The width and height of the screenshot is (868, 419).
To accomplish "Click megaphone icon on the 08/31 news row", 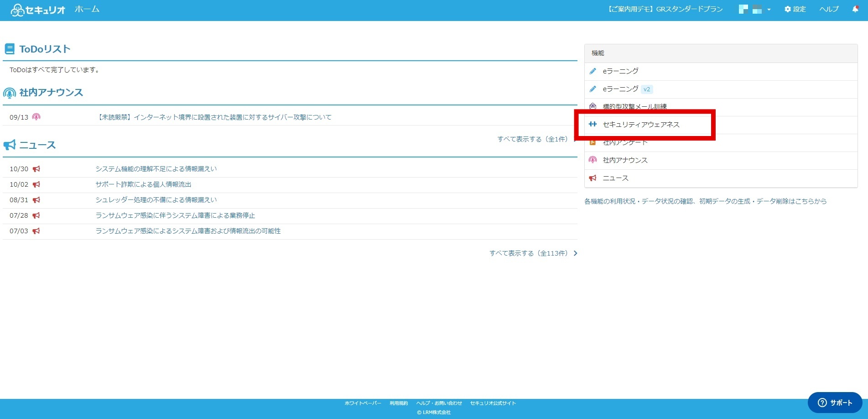I will tap(36, 200).
